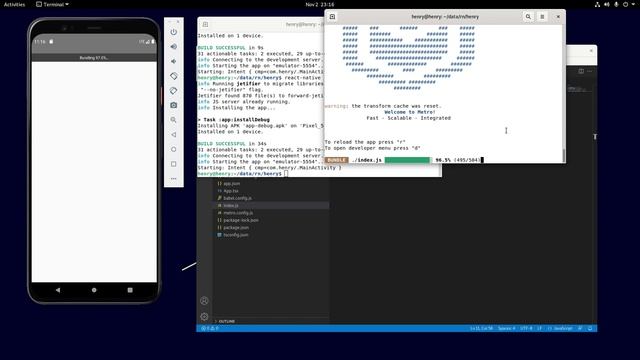
Task: Click the microphone icon in the top bar
Action: coord(616,4)
